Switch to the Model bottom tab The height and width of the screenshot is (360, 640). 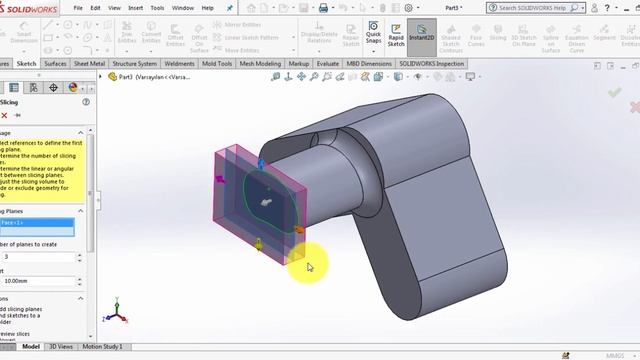[31, 347]
